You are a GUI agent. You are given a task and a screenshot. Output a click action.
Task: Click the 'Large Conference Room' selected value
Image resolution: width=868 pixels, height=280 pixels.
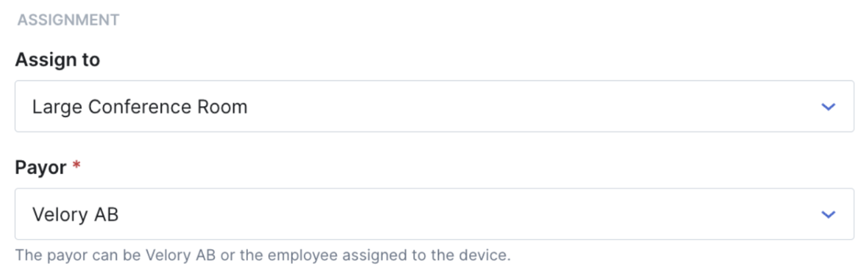[140, 107]
